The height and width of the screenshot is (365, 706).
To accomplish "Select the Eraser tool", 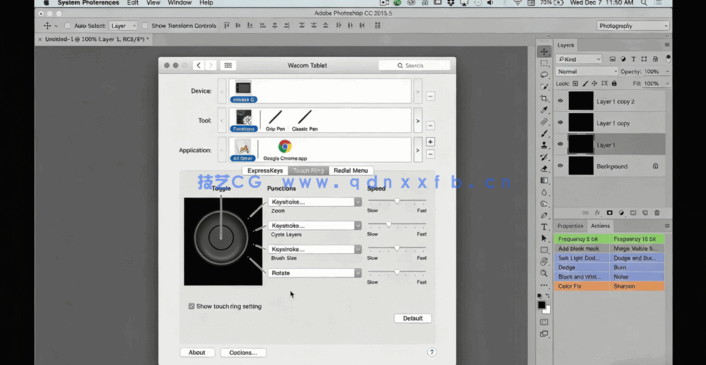I will tap(544, 169).
